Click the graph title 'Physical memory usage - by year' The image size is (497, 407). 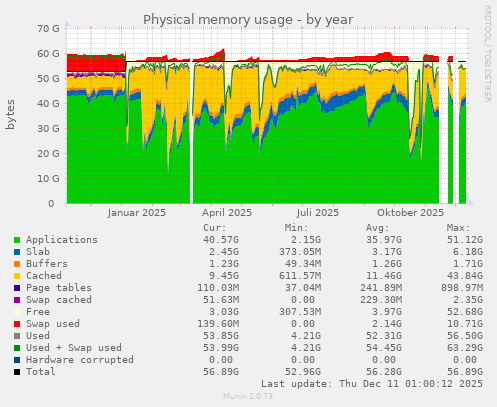pos(248,20)
